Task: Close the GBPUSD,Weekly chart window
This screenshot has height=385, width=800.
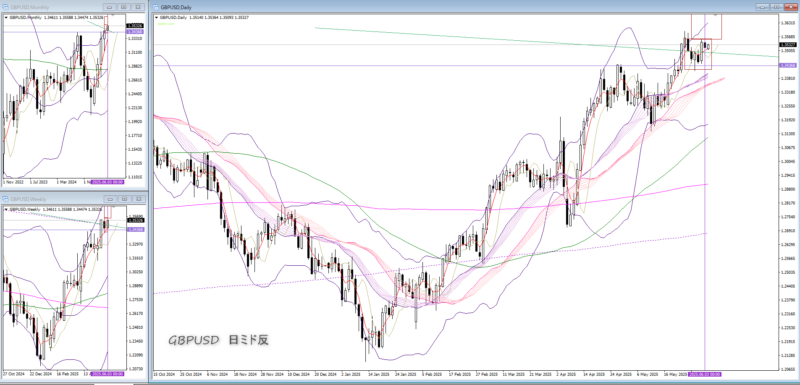Action: [x=137, y=199]
